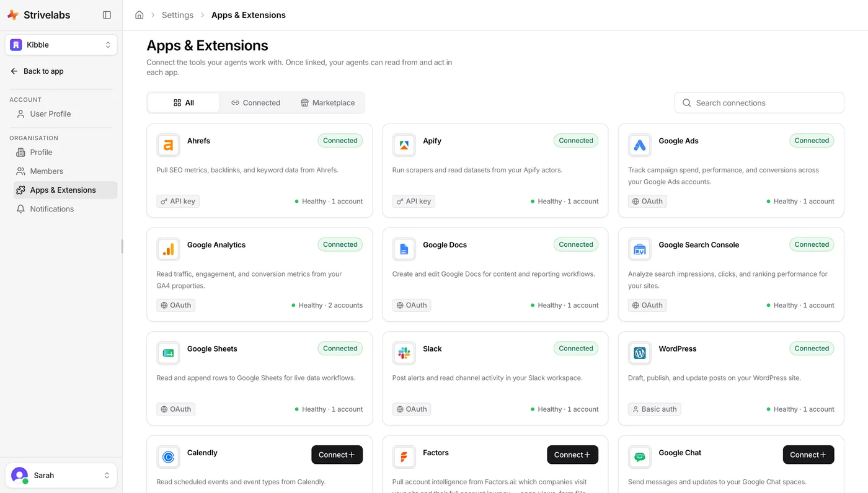This screenshot has height=493, width=868.
Task: Expand the Sarah account menu
Action: [x=61, y=476]
